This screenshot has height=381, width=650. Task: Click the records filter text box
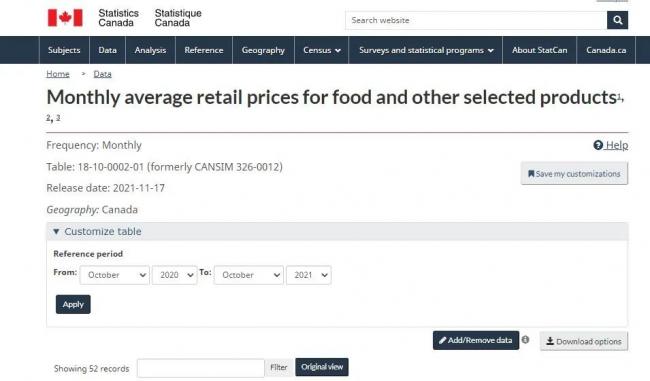point(201,368)
